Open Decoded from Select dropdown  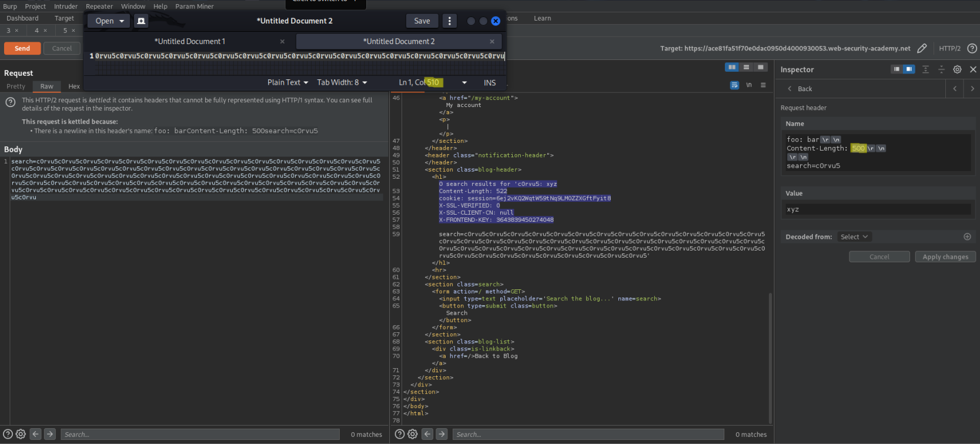click(x=854, y=236)
